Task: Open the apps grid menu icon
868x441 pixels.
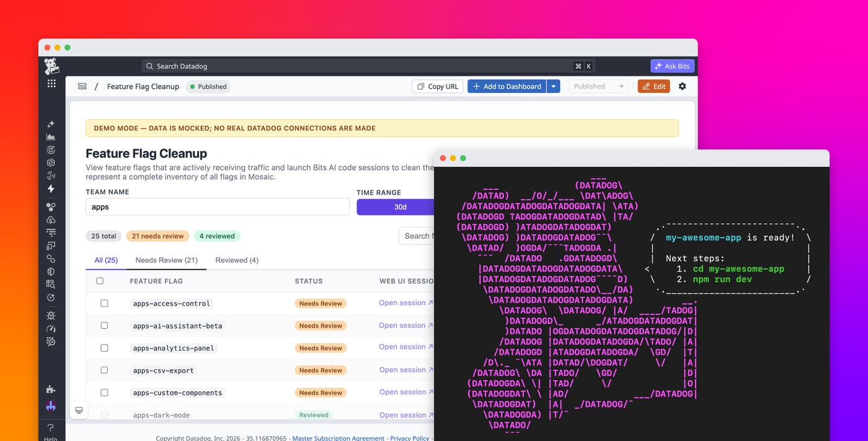Action: pos(51,83)
